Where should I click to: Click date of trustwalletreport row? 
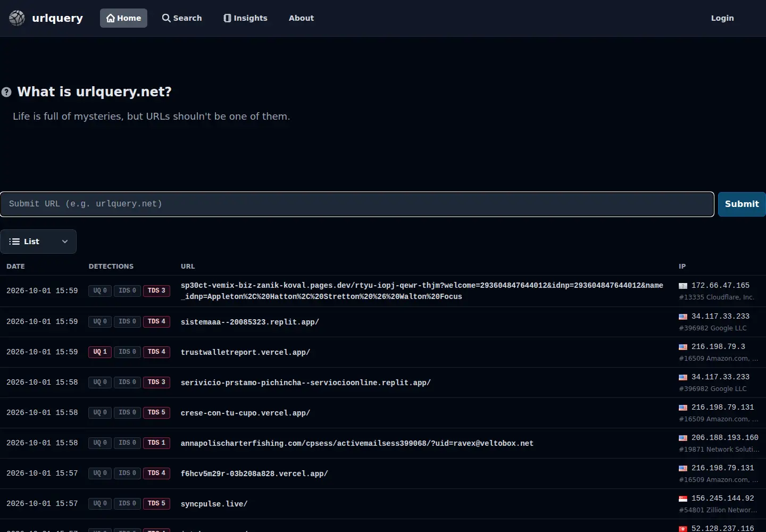pos(42,352)
